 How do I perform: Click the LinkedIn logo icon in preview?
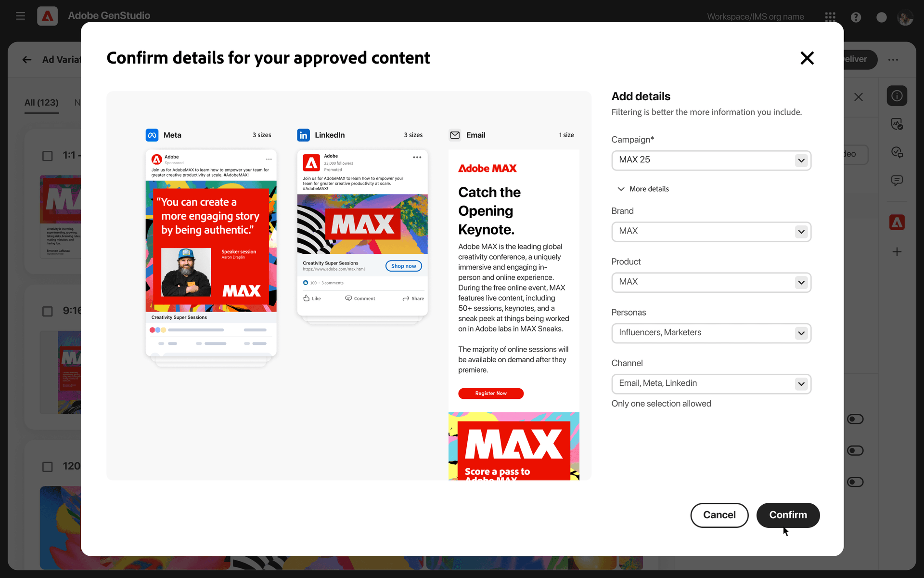pos(303,135)
